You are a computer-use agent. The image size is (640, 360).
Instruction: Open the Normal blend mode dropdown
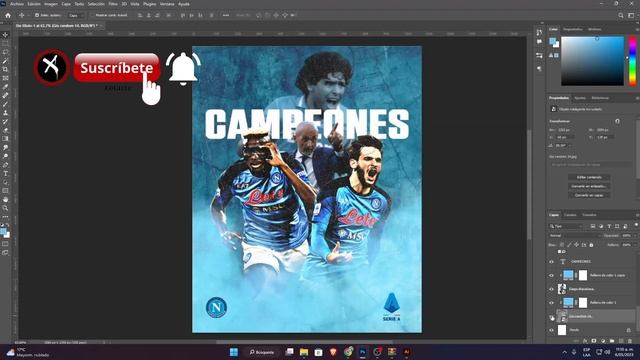pos(575,236)
